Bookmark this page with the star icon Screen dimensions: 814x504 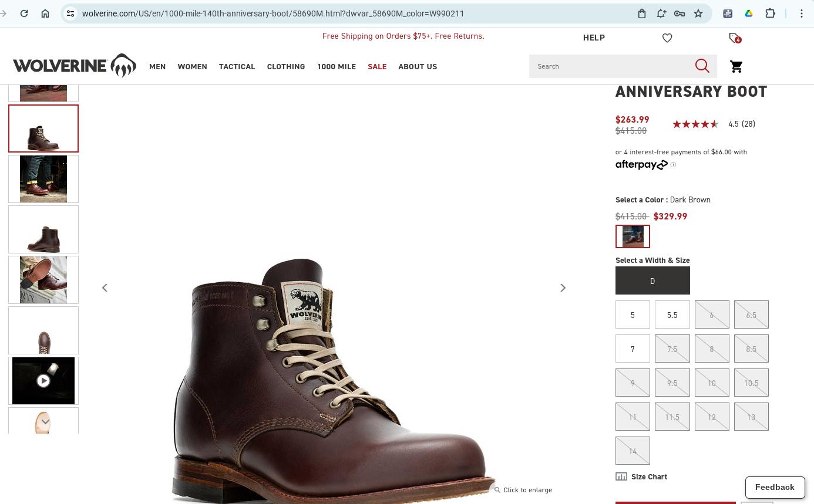click(698, 13)
